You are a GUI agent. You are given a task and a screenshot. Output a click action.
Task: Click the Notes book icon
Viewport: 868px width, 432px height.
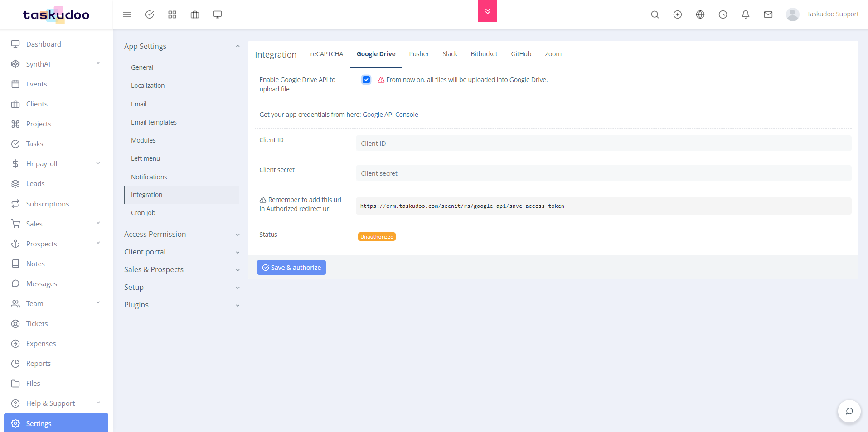point(15,264)
